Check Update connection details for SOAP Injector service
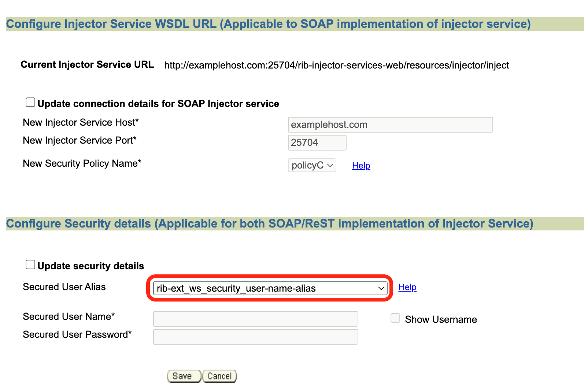The image size is (584, 392). point(30,103)
